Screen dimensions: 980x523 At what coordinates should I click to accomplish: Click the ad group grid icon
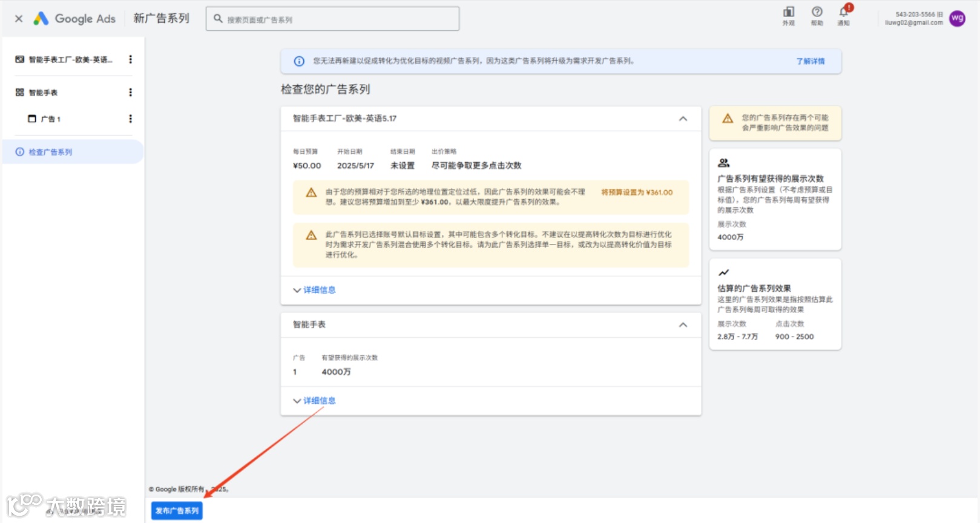click(20, 92)
